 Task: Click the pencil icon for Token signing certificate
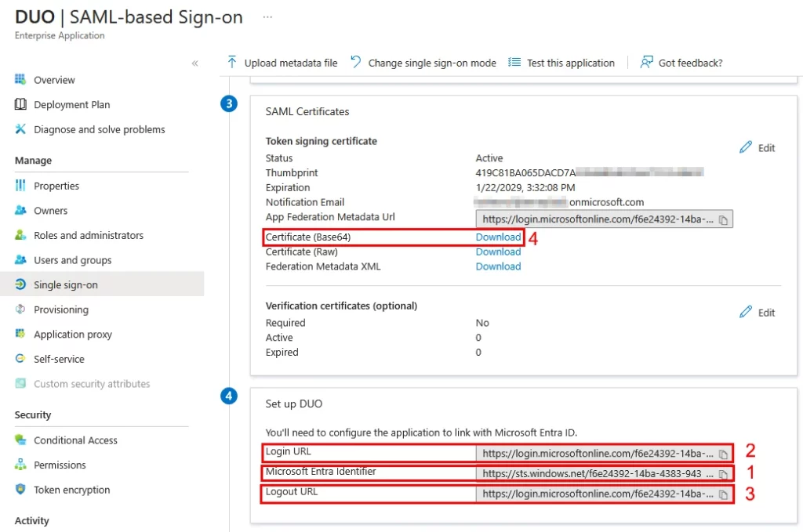pyautogui.click(x=746, y=147)
